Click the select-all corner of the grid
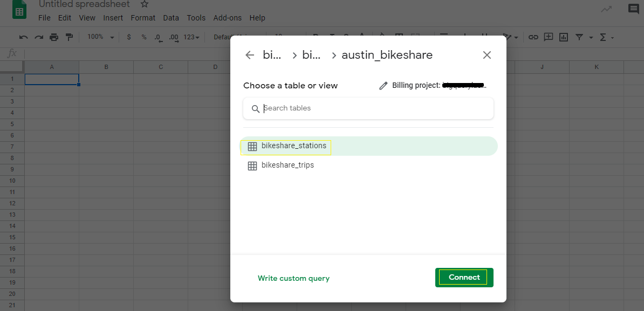644x311 pixels. click(12, 67)
